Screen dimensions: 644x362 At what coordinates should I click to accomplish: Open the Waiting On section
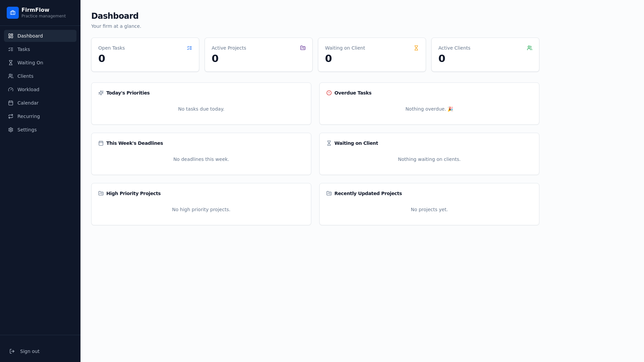(40, 63)
